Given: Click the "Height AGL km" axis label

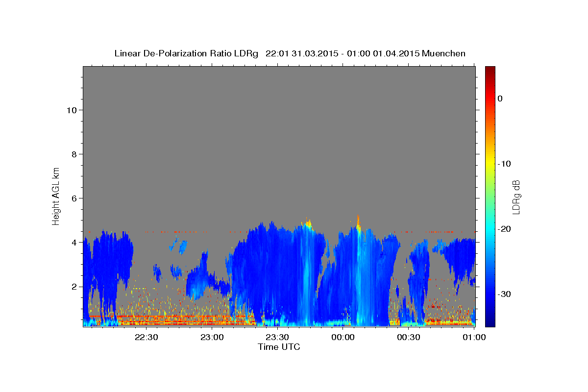Looking at the screenshot, I should tap(56, 196).
